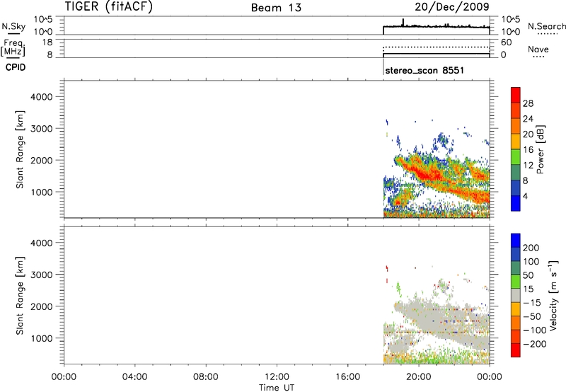Click the '28' value on Power colorbar
Viewport: 566px width, 392px height.
pos(528,103)
